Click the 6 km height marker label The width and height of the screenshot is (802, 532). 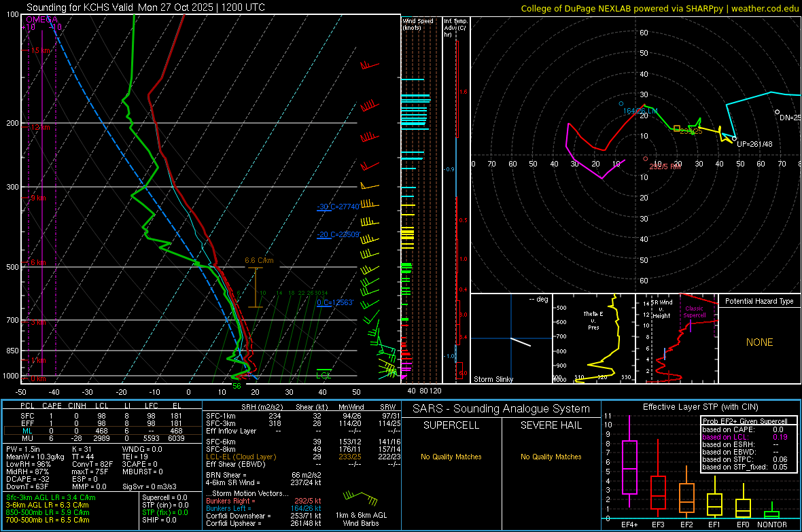(x=38, y=262)
